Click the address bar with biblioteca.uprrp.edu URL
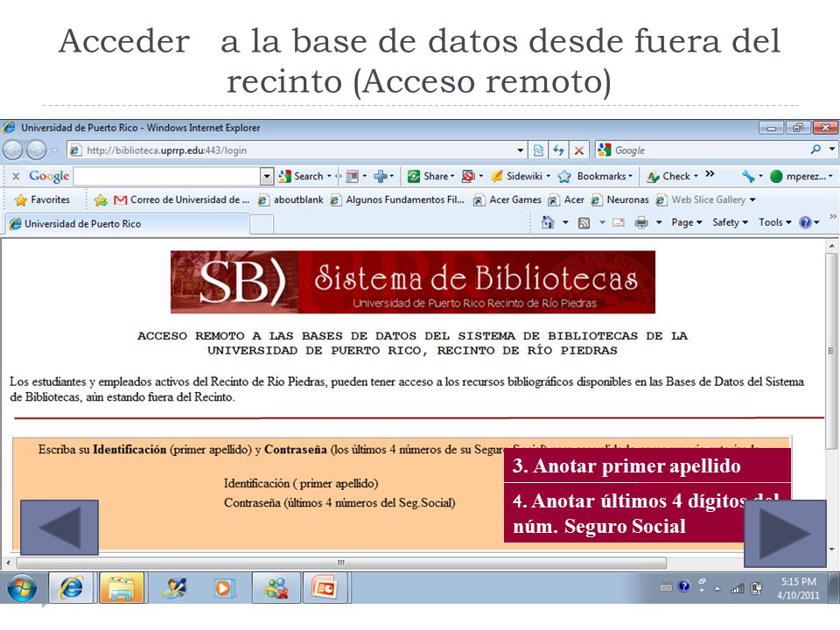The image size is (840, 630). (297, 150)
